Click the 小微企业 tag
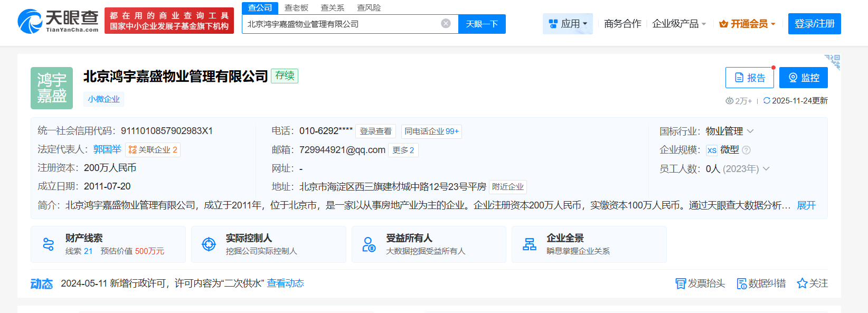Viewport: 868px width, 313px height. (x=103, y=99)
